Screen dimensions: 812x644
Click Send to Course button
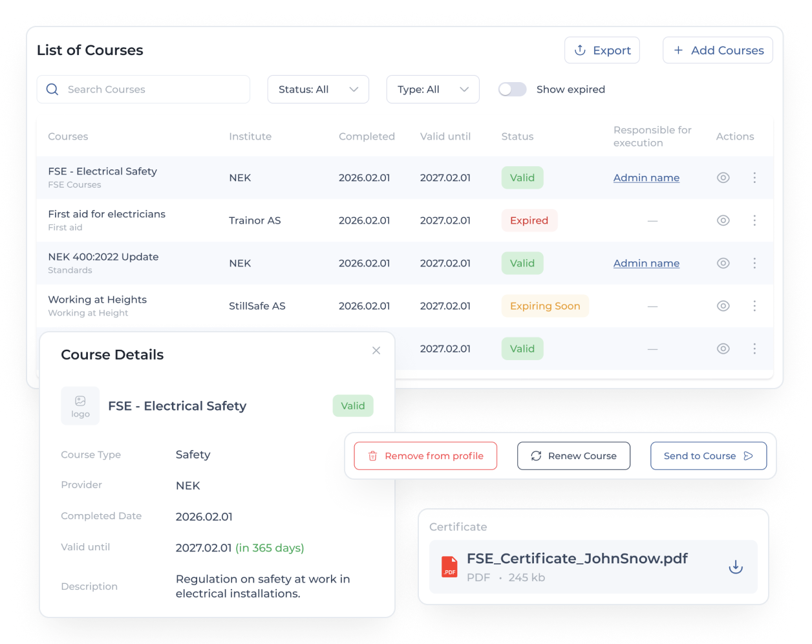tap(709, 456)
